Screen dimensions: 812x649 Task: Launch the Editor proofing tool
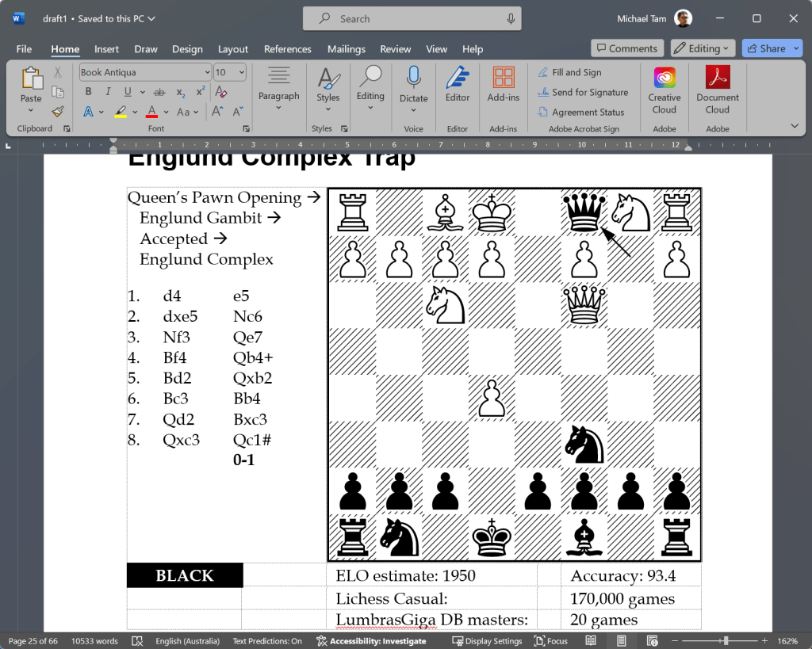tap(458, 87)
